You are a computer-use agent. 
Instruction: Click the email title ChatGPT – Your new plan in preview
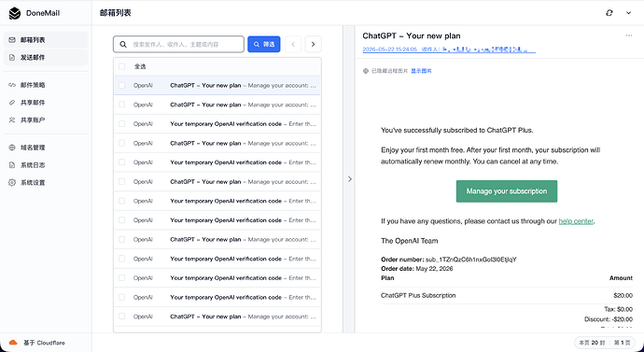pos(411,35)
